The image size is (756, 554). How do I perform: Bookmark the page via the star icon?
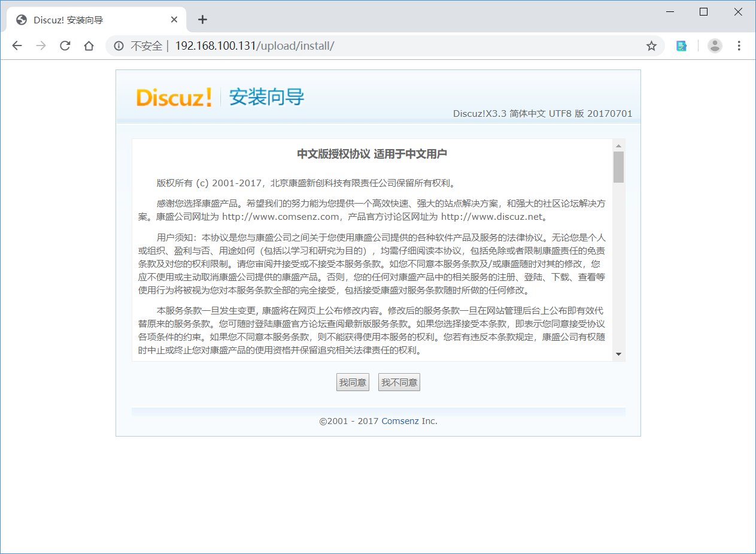pos(651,46)
